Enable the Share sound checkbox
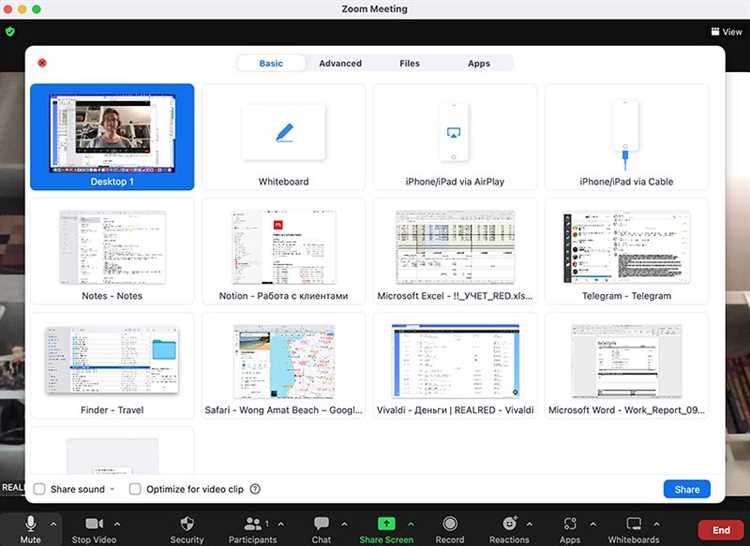The height and width of the screenshot is (546, 750). [39, 489]
